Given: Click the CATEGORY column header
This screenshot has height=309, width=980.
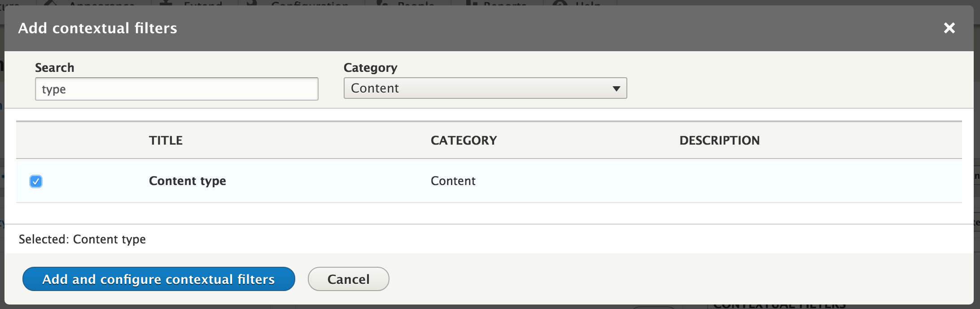Looking at the screenshot, I should [x=464, y=140].
